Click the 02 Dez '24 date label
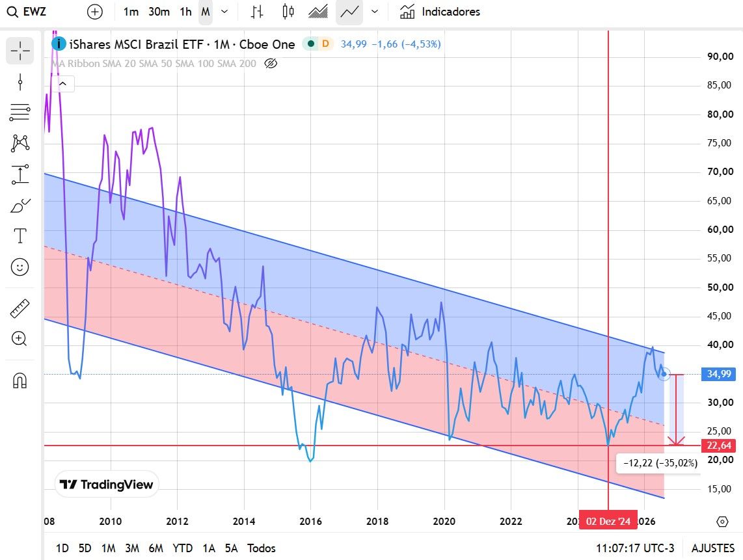This screenshot has height=560, width=743. point(608,521)
